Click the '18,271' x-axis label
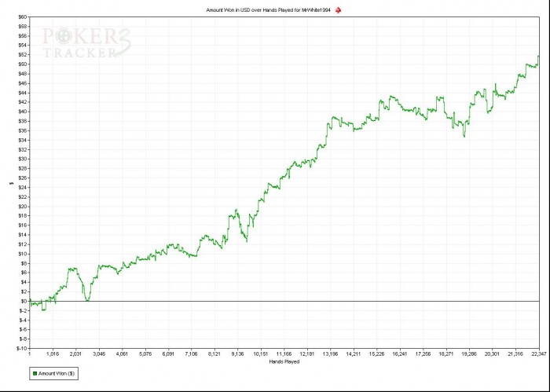Viewport: 550px width, 392px height. tap(445, 354)
